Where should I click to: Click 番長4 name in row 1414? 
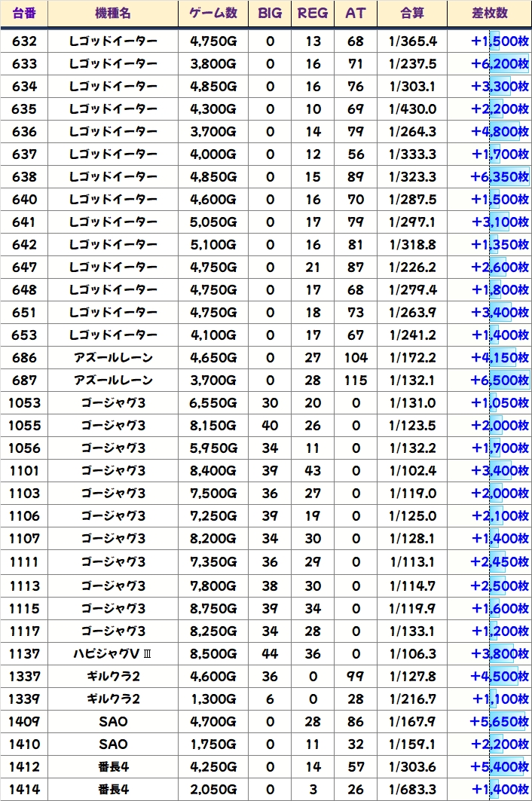tap(113, 789)
